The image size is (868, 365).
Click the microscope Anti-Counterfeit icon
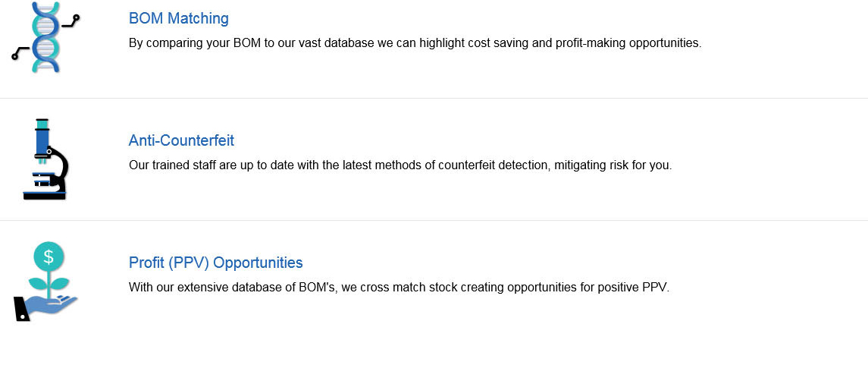(x=45, y=159)
